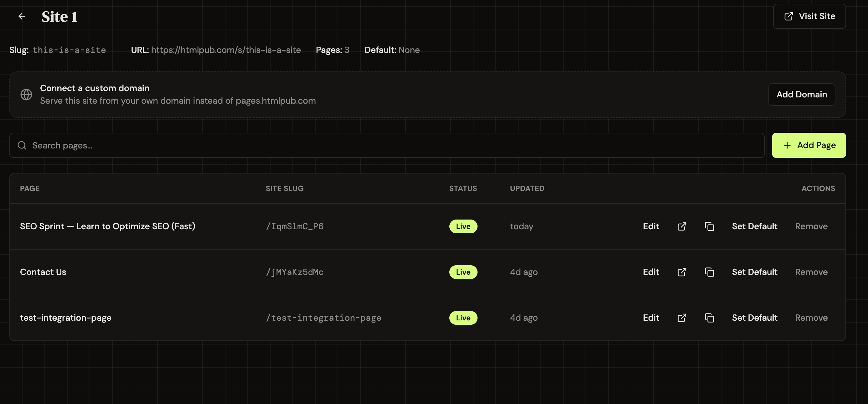868x404 pixels.
Task: Go back using the left arrow icon
Action: point(22,16)
